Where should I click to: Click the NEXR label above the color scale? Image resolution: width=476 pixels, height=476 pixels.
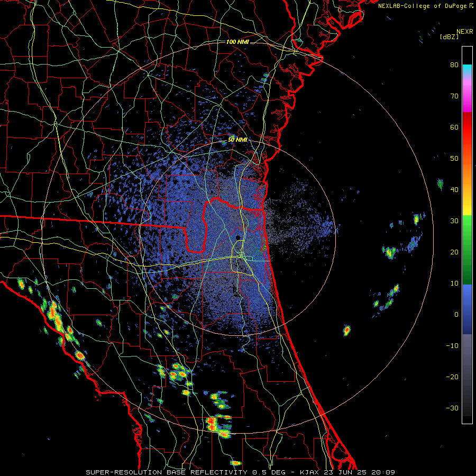(x=464, y=32)
